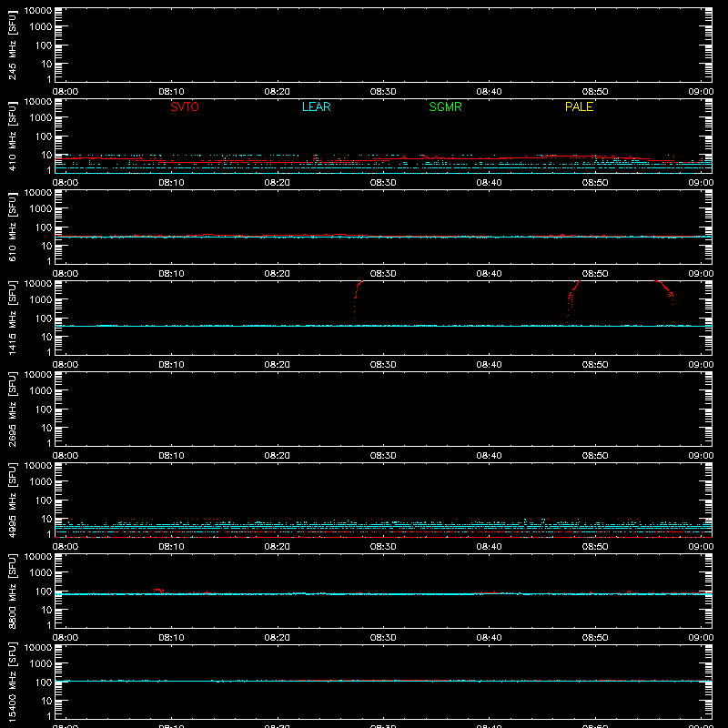The image size is (728, 728).
Task: Click 08:40 time label under 610 MHz panel
Action: point(489,274)
